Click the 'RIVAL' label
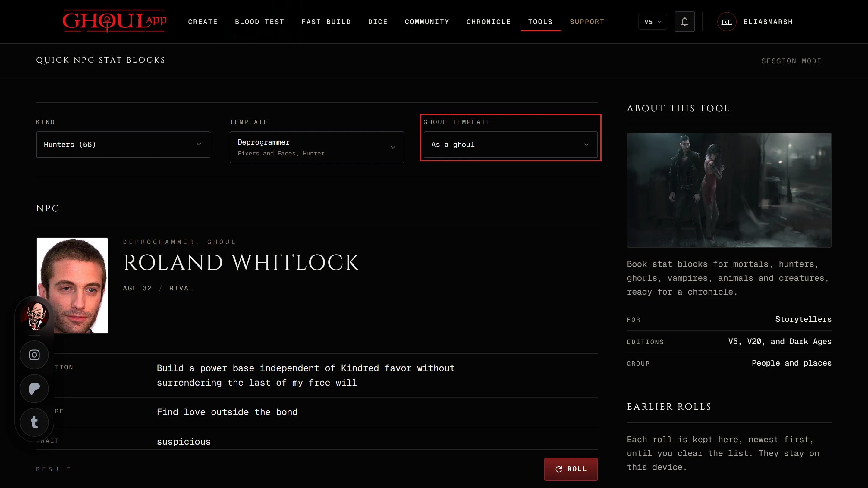 [181, 288]
